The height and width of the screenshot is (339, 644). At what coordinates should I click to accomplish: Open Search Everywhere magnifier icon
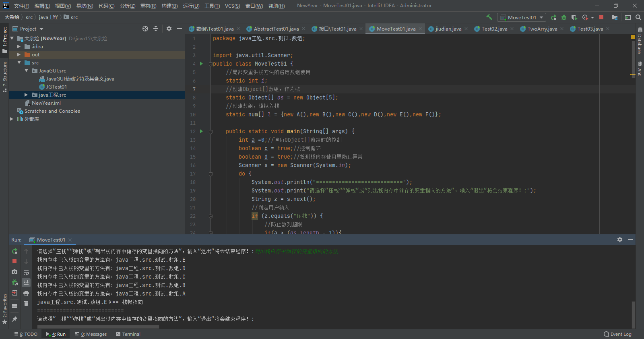tap(638, 17)
